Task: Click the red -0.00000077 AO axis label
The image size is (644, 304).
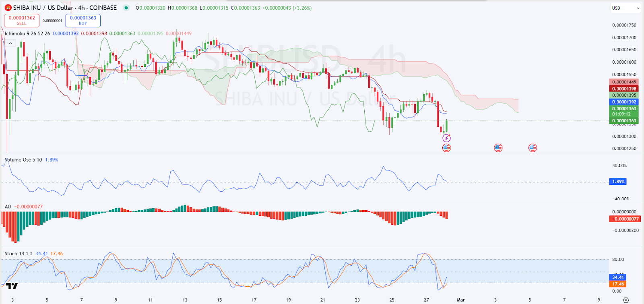Action: click(625, 219)
